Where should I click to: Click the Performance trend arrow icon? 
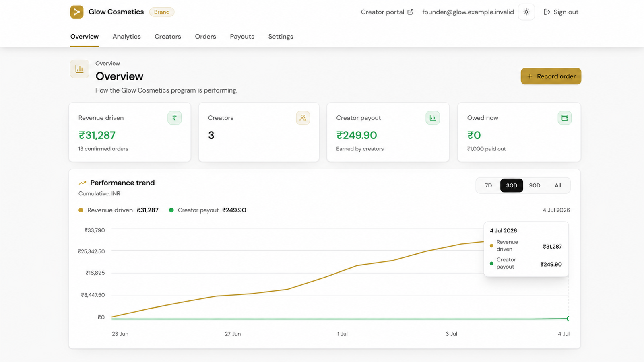coord(83,183)
